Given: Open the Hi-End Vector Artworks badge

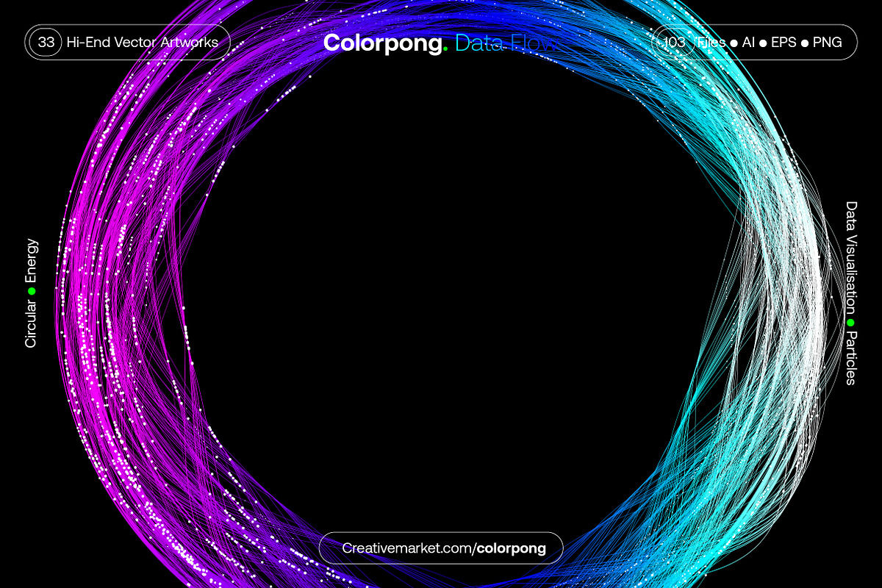Looking at the screenshot, I should coord(142,42).
